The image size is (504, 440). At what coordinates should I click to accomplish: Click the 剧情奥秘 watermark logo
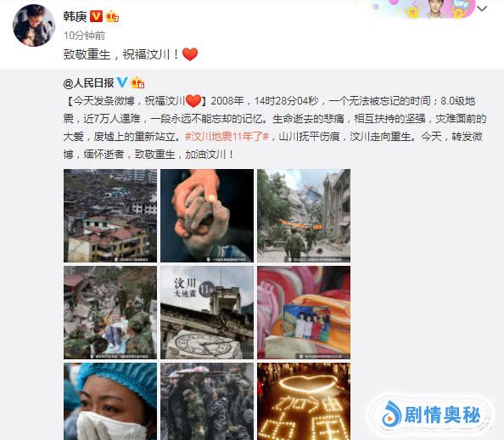pos(431,415)
